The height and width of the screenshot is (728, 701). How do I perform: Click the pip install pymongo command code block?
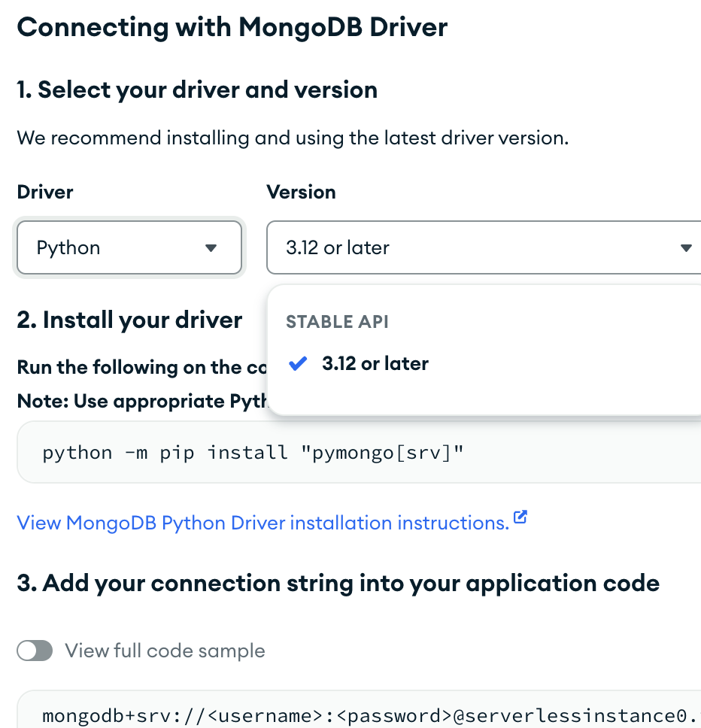[x=253, y=453]
